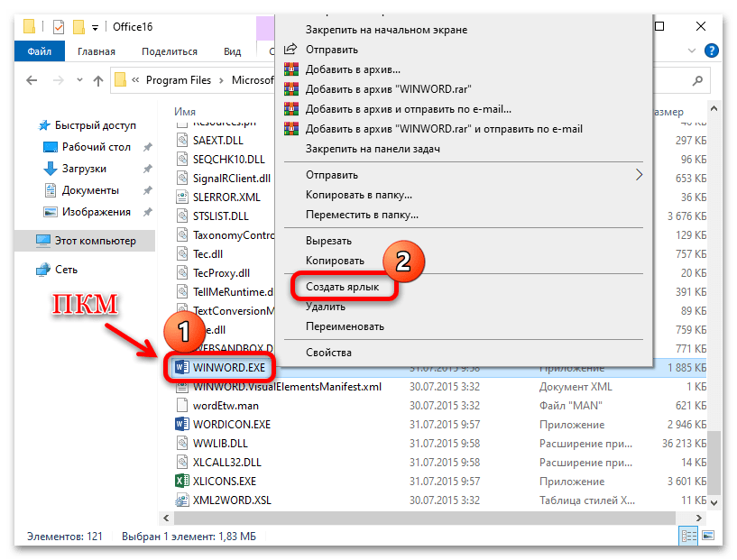Viewport: 737px width, 560px height.
Task: Choose Закрепить на начальном экране
Action: click(x=386, y=30)
